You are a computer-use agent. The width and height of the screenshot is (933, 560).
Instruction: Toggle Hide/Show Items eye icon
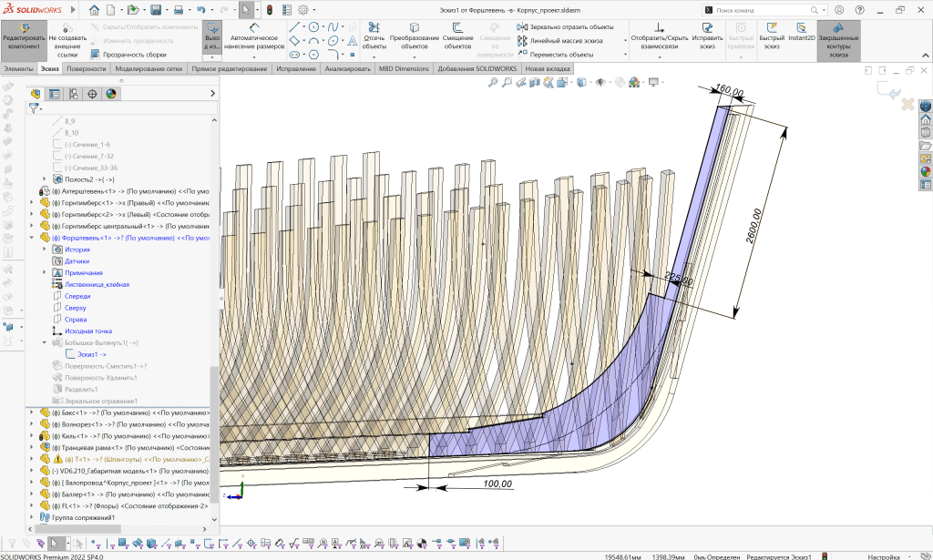600,82
